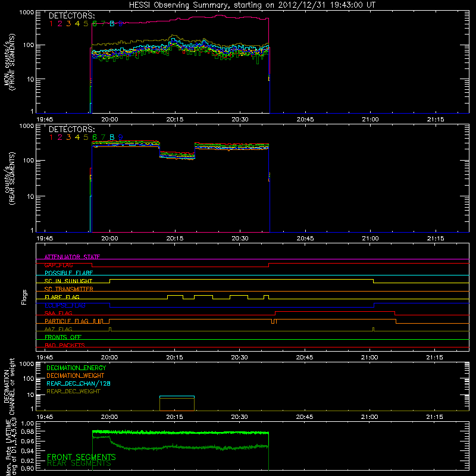Click the 10 y-axis tick of rear segments plot
The image size is (476, 476).
(30, 196)
